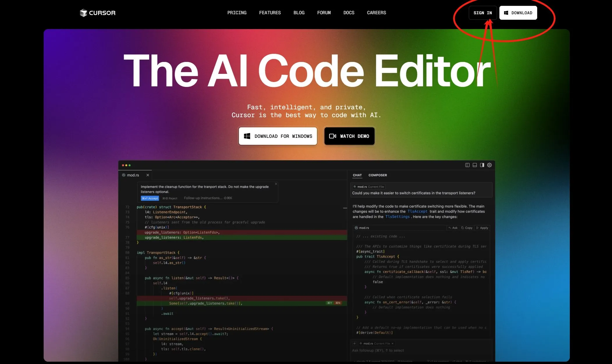The width and height of the screenshot is (612, 364).
Task: Click Download for Windows button
Action: [x=278, y=136]
